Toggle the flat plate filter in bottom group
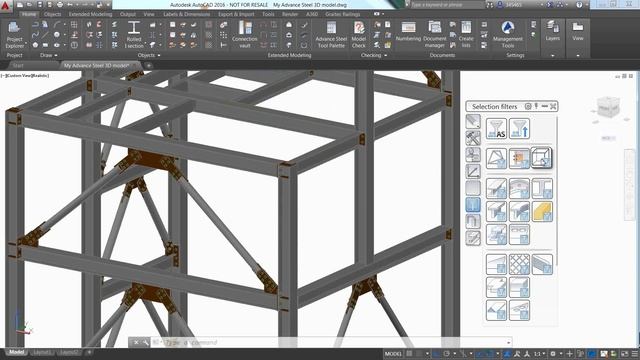The width and height of the screenshot is (640, 360). [496, 264]
